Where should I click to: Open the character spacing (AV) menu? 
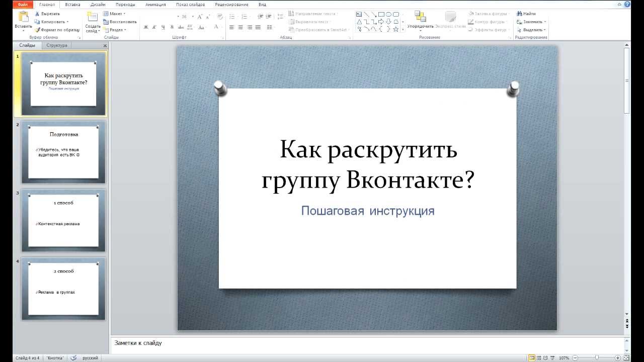(190, 27)
